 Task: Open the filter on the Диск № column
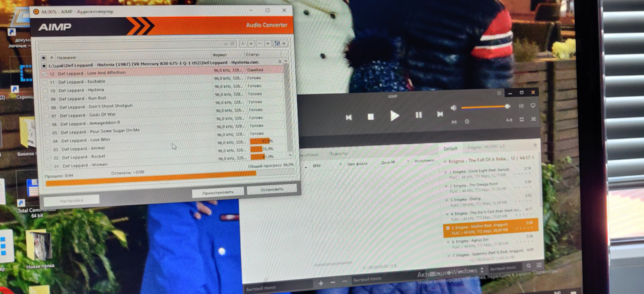click(x=408, y=162)
